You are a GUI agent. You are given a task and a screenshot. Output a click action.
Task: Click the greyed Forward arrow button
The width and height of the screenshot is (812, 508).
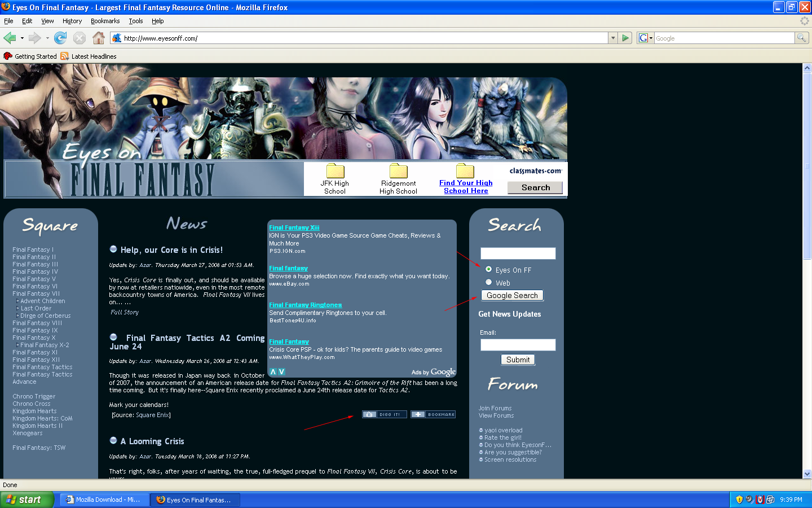click(35, 38)
